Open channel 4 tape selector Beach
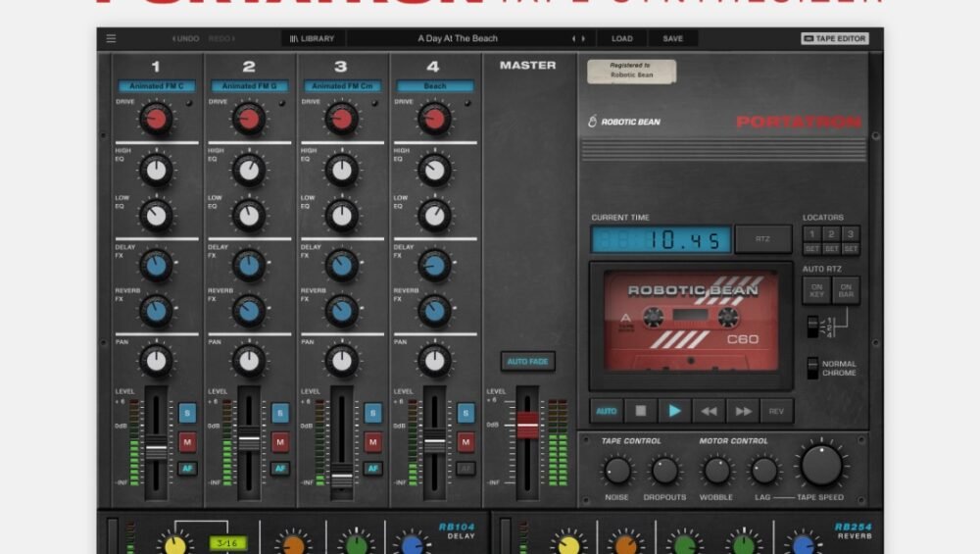 435,85
